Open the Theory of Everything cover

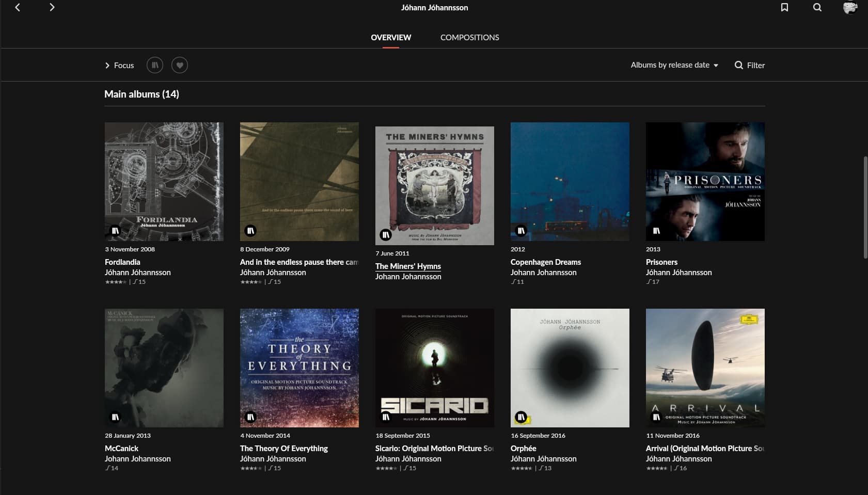coord(299,368)
